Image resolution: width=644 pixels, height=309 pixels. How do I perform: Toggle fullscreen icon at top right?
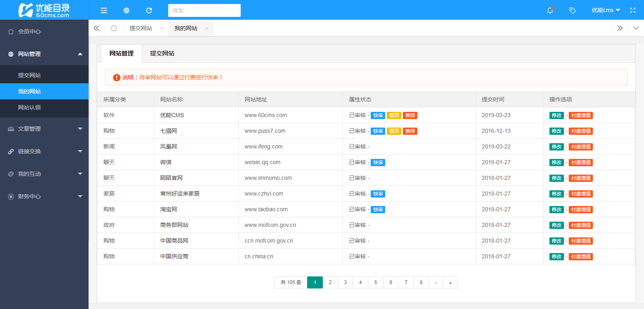(x=633, y=10)
